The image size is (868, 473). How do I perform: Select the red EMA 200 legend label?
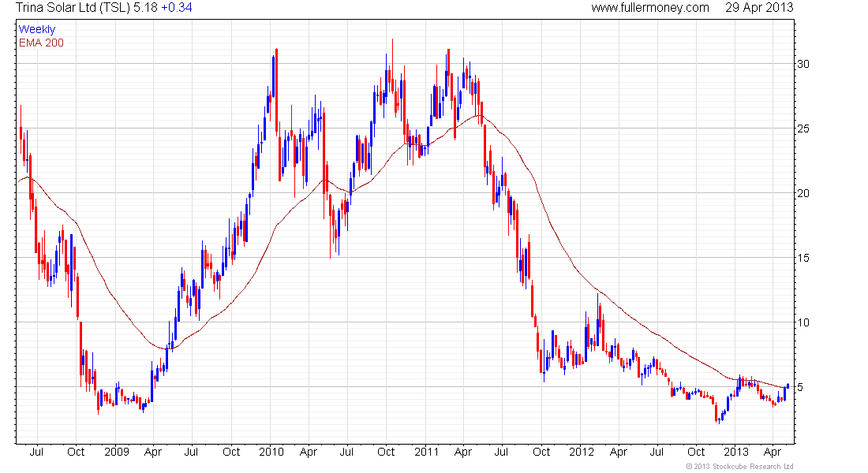point(42,43)
